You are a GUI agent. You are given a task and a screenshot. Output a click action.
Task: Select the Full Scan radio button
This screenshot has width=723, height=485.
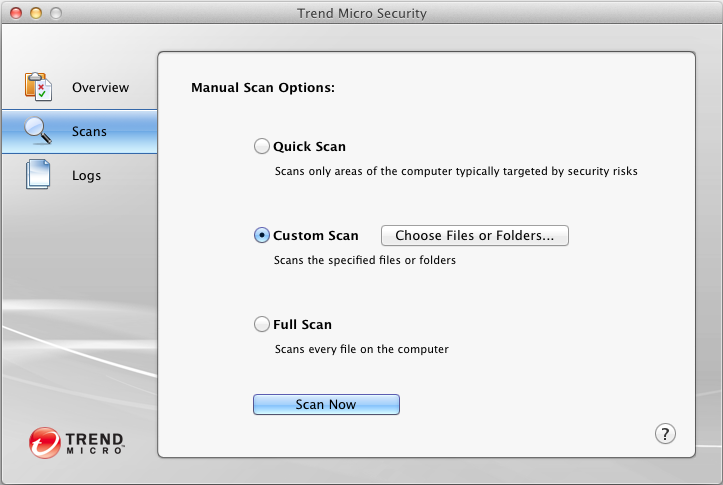pos(262,324)
